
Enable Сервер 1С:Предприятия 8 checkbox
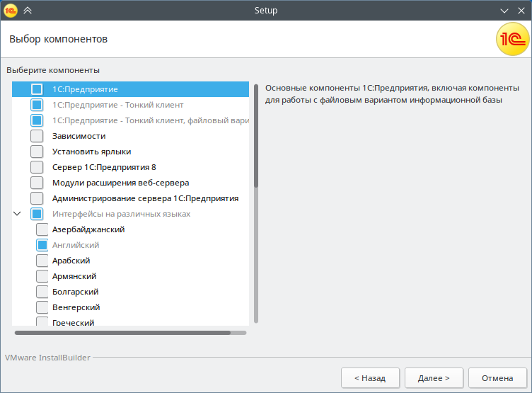[37, 167]
